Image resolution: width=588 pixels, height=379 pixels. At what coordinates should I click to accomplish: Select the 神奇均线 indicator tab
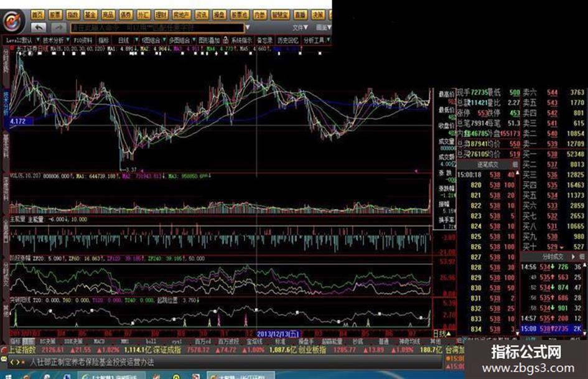pyautogui.click(x=409, y=342)
